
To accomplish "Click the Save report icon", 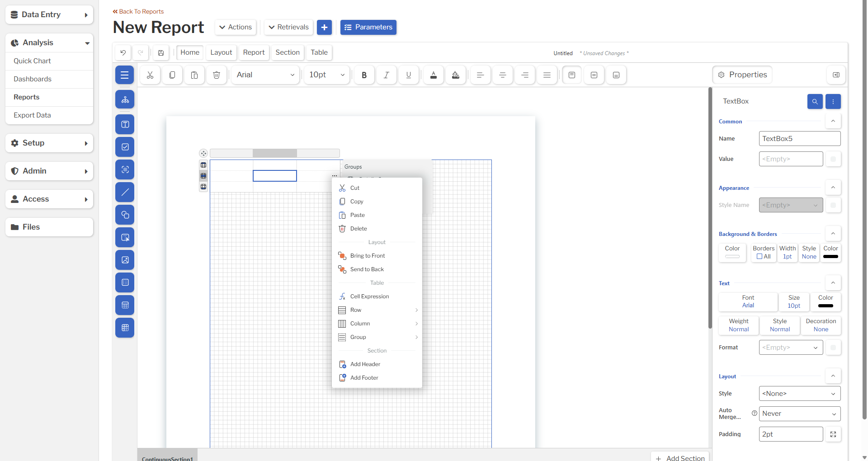I will (161, 53).
